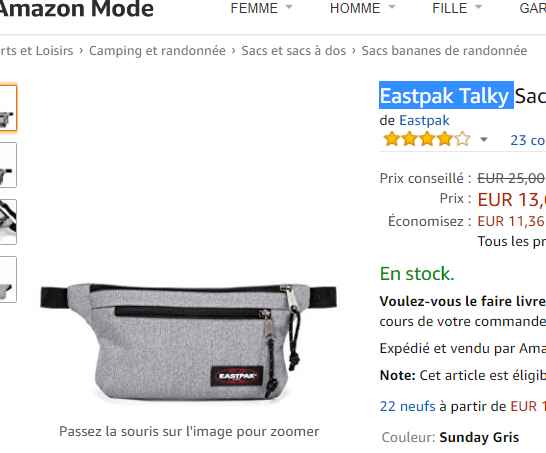Expand the star rating breakdown arrow

(483, 140)
